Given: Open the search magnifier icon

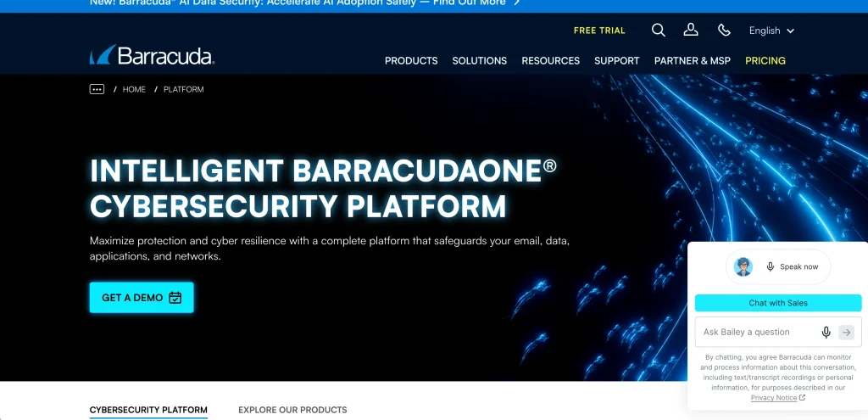Looking at the screenshot, I should 658,30.
